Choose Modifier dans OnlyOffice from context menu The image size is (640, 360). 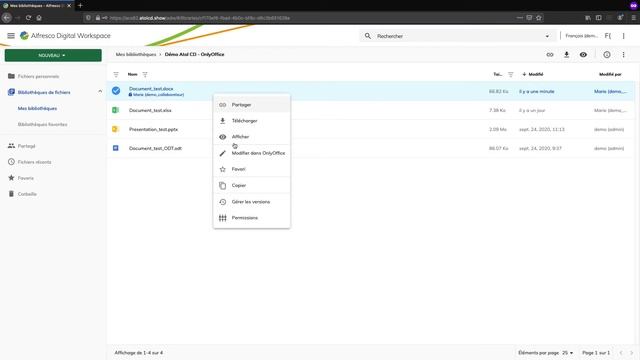pyautogui.click(x=252, y=153)
